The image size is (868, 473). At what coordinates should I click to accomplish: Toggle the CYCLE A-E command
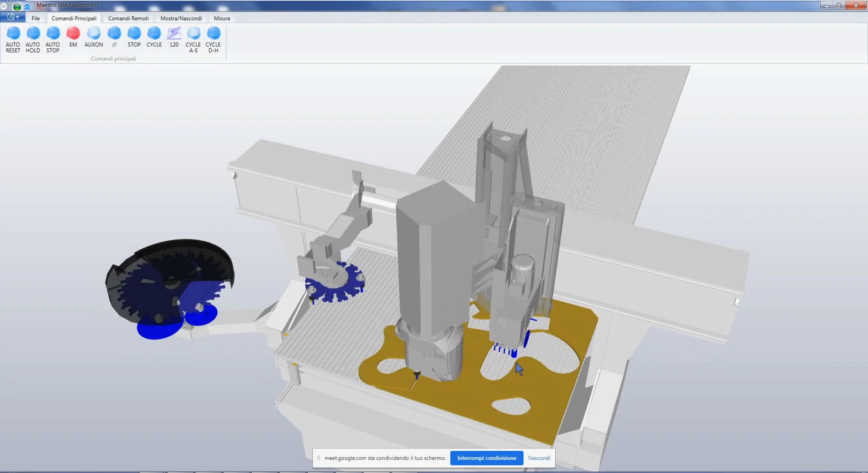point(194,34)
